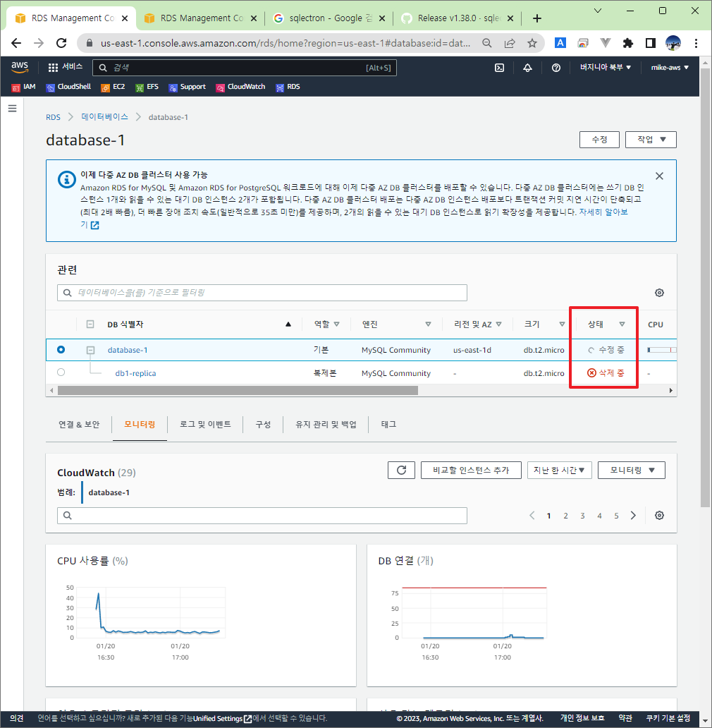This screenshot has width=712, height=728.
Task: Open the 작업 actions dropdown
Action: click(651, 140)
